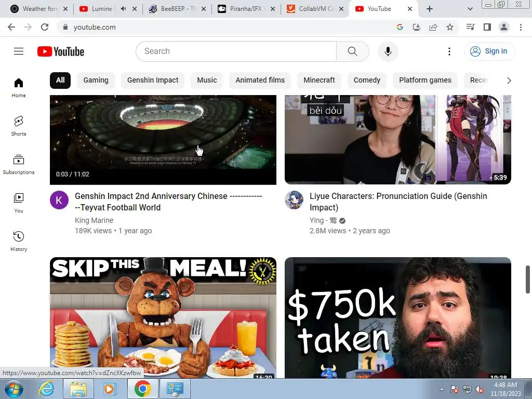The width and height of the screenshot is (532, 399).
Task: Launch Internet Explorer from taskbar
Action: click(46, 389)
